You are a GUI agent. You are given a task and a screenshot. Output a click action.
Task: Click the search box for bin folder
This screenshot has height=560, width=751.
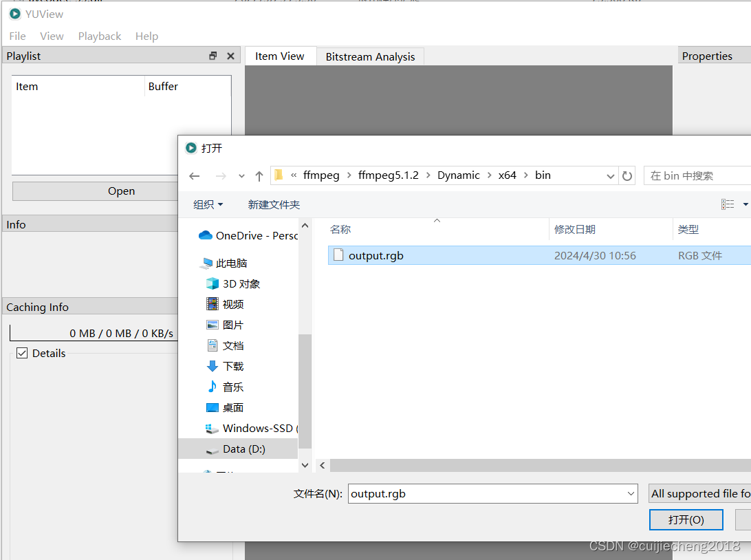coord(697,176)
